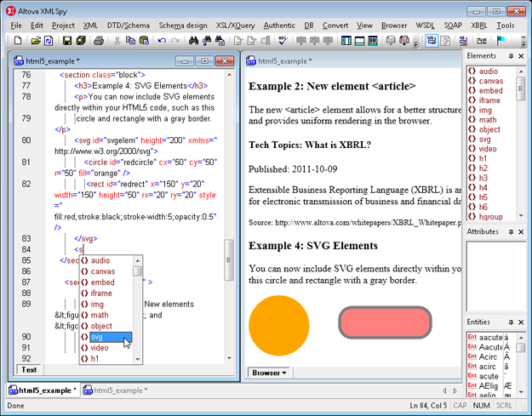Click the Undo arrow icon

point(162,41)
